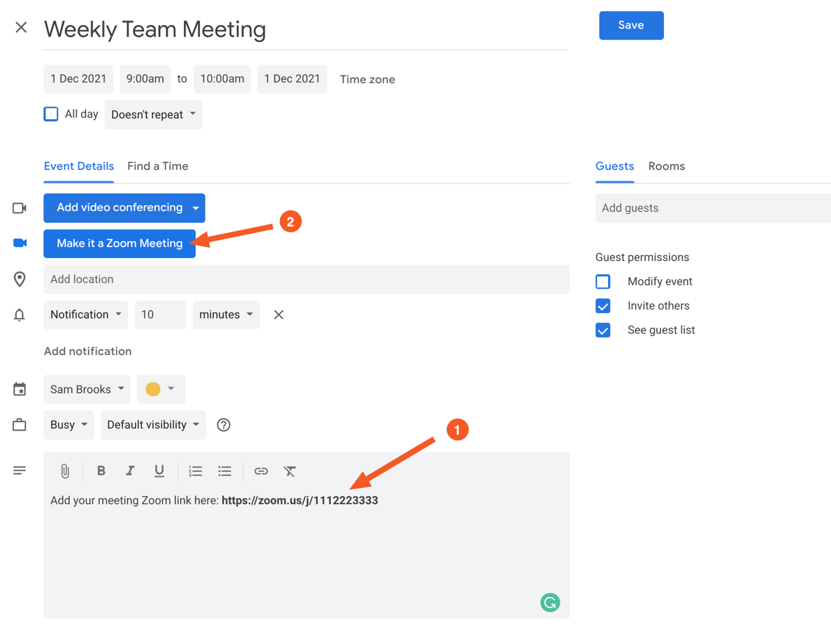Remove formatting from description text
The image size is (831, 644).
(x=289, y=471)
